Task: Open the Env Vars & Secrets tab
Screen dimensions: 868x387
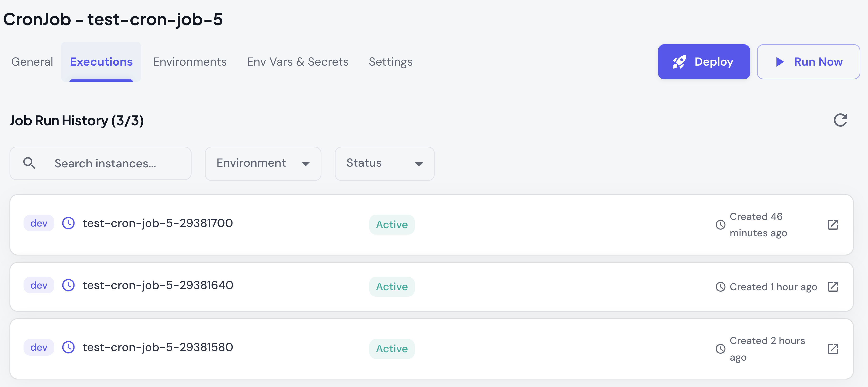Action: click(x=297, y=62)
